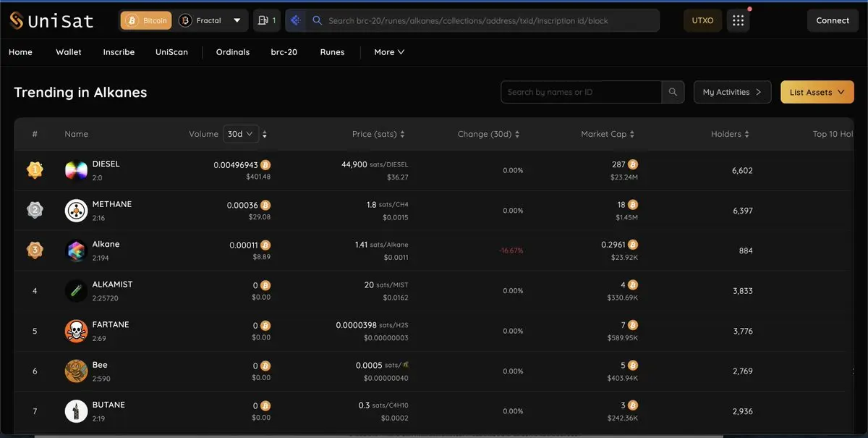Click the magnifier button beside name search

click(x=673, y=92)
